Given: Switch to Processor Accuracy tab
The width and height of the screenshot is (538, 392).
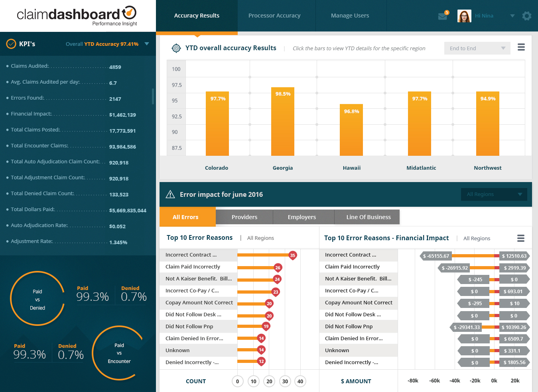Looking at the screenshot, I should 274,16.
